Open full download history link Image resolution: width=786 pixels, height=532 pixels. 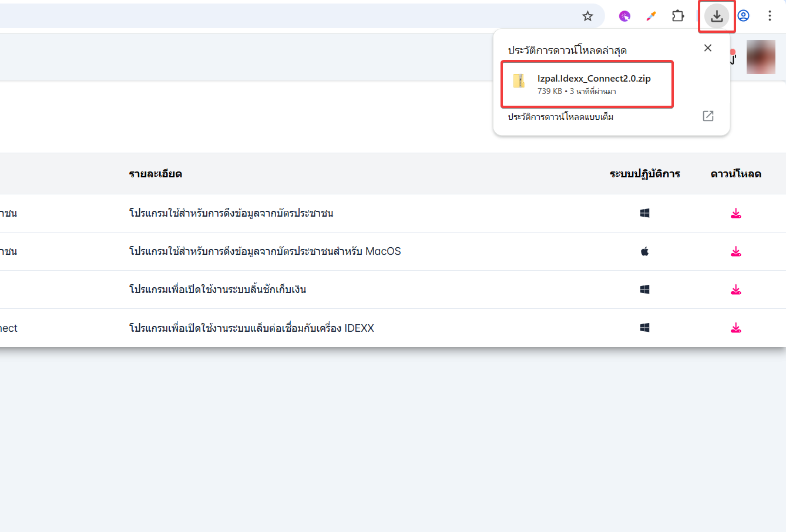click(x=560, y=117)
